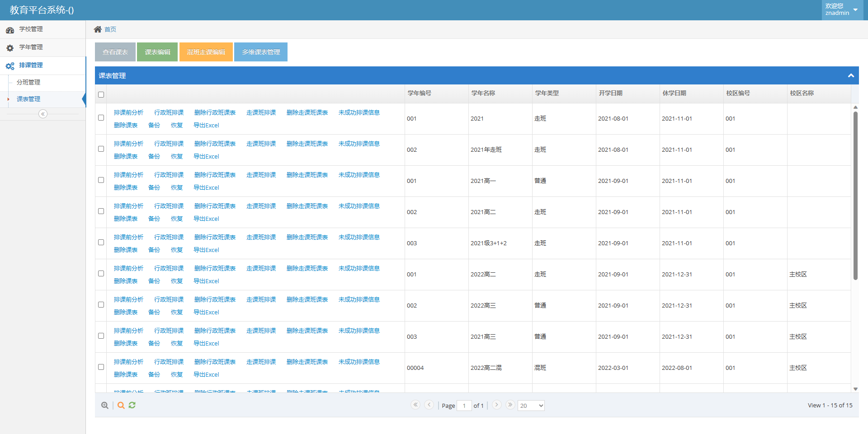Click the home icon in breadcrumb

pos(98,29)
